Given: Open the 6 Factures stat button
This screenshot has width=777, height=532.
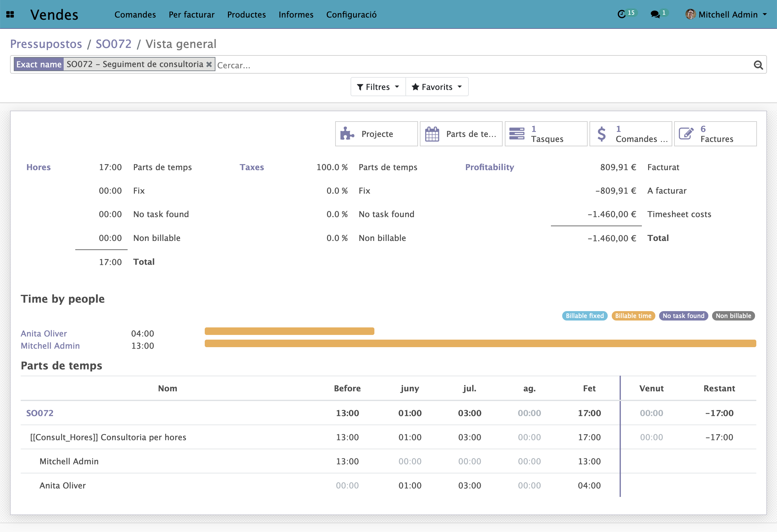Looking at the screenshot, I should [716, 134].
